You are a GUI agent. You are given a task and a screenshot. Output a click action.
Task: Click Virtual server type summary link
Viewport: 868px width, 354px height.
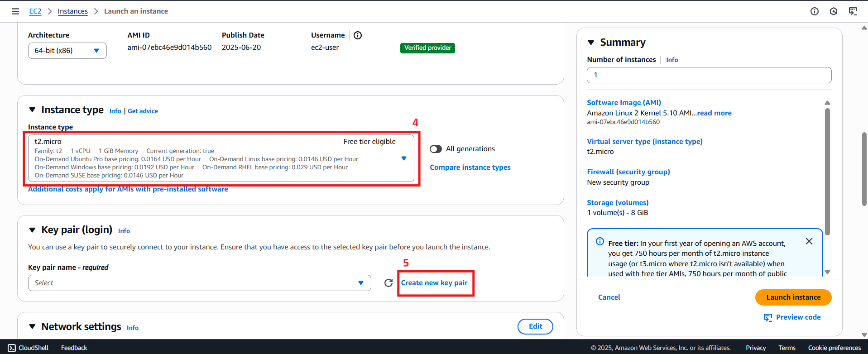[645, 142]
